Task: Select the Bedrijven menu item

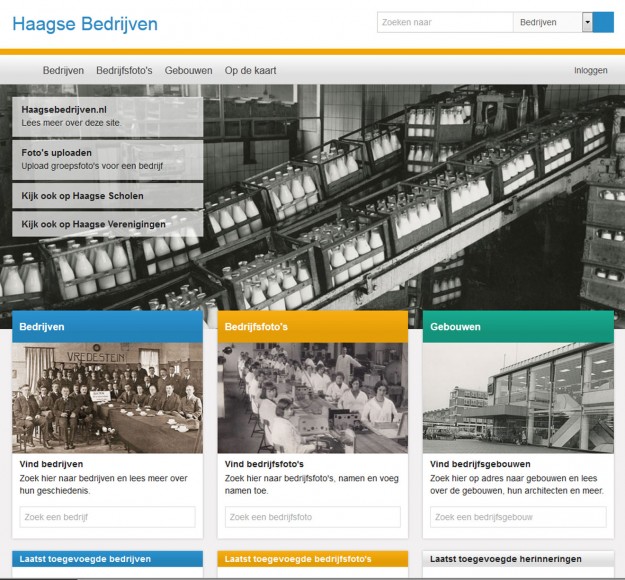Action: 63,71
